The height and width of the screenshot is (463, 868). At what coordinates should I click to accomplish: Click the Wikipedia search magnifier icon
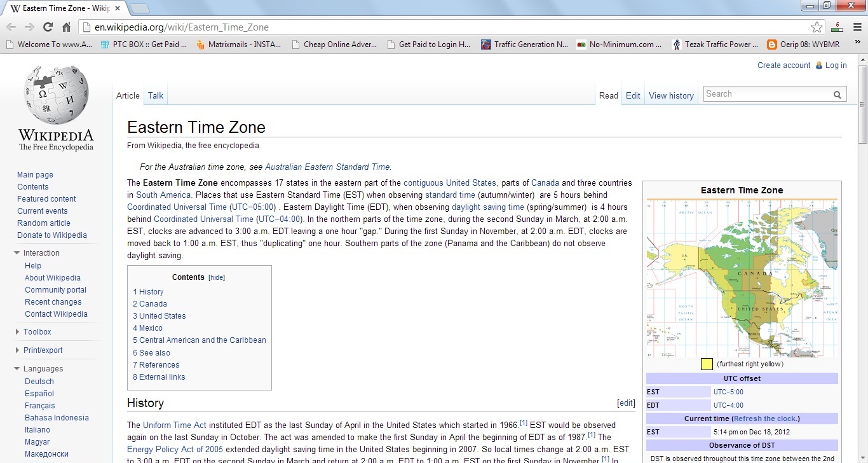pyautogui.click(x=838, y=94)
